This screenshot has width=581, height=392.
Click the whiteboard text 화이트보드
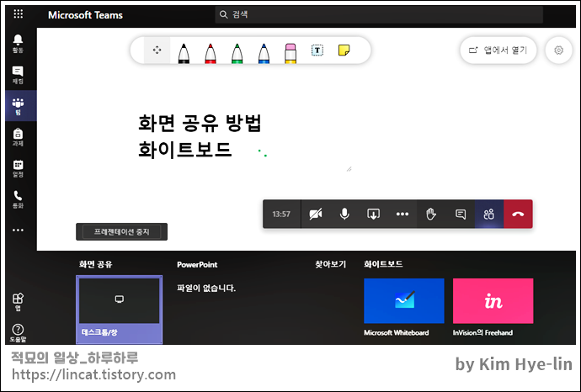pyautogui.click(x=185, y=150)
